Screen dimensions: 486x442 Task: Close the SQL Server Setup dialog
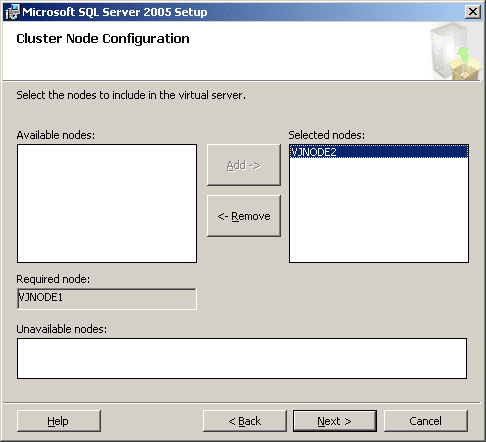click(x=473, y=12)
